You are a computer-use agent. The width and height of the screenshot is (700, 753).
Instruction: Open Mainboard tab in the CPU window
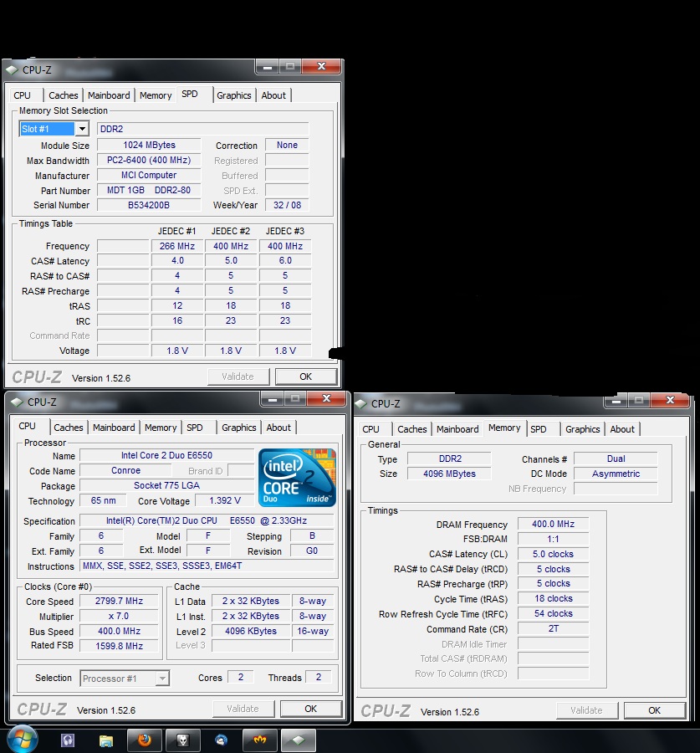(x=114, y=428)
